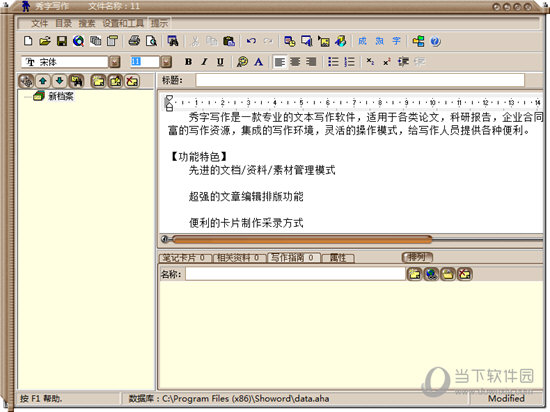The image size is (550, 412).
Task: Toggle underline formatting U
Action: (220, 62)
